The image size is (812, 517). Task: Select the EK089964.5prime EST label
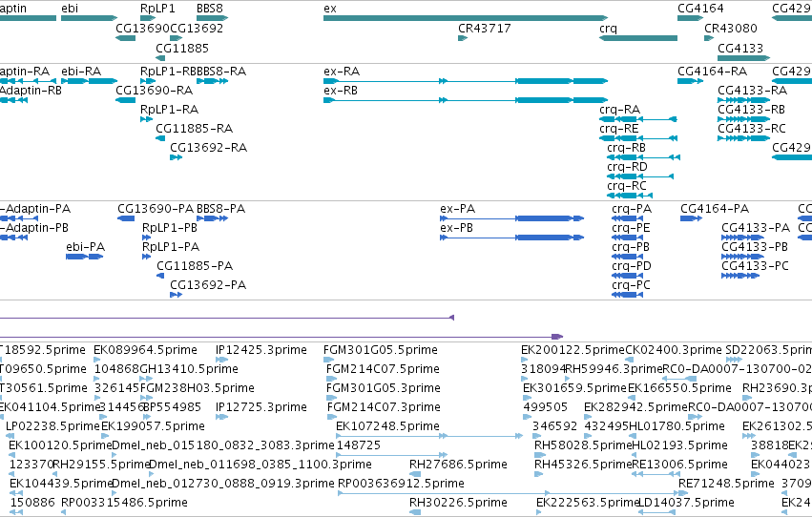click(x=145, y=350)
